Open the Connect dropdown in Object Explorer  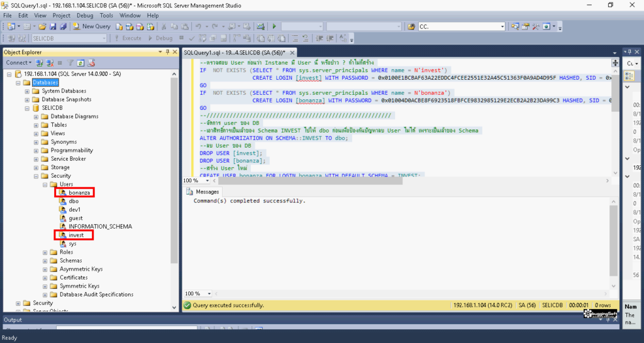18,63
